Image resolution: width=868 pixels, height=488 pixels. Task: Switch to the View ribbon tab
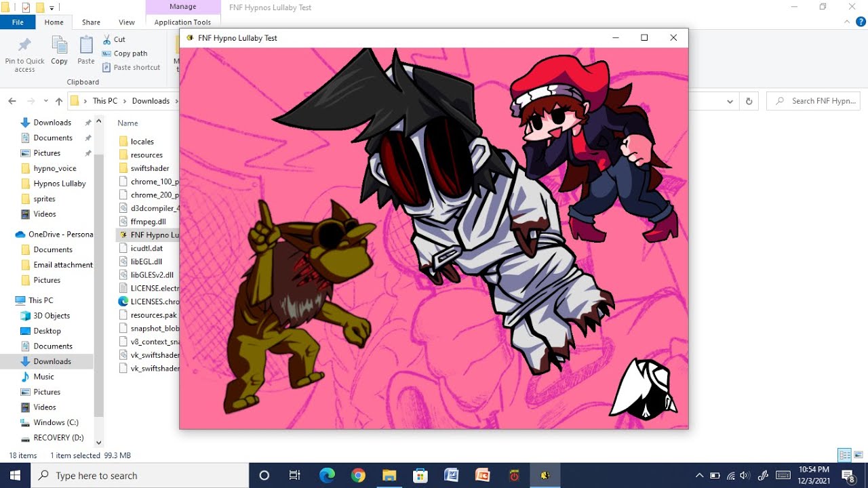pyautogui.click(x=127, y=22)
